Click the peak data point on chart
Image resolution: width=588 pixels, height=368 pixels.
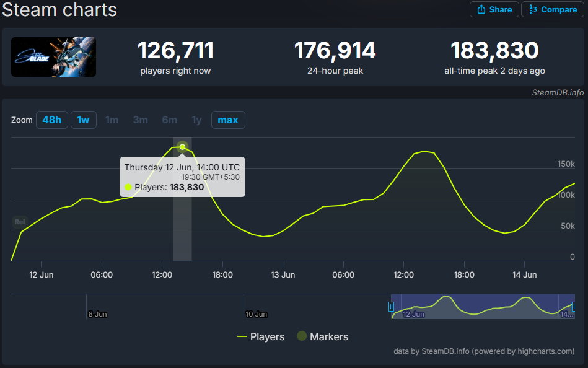coord(182,147)
